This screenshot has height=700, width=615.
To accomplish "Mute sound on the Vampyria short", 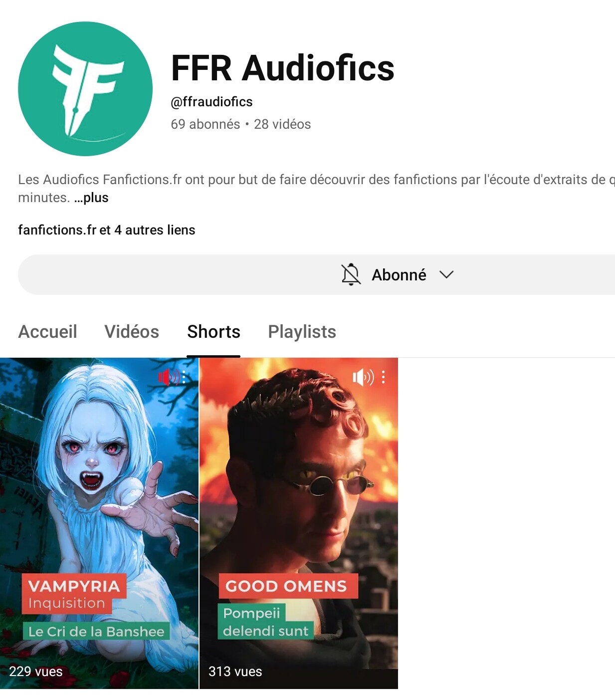I will point(169,377).
